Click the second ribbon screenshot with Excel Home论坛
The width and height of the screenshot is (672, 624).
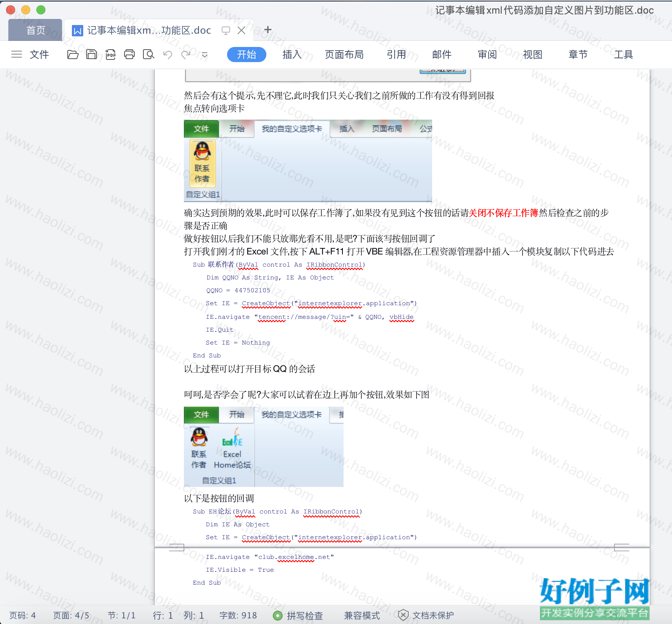pyautogui.click(x=264, y=446)
